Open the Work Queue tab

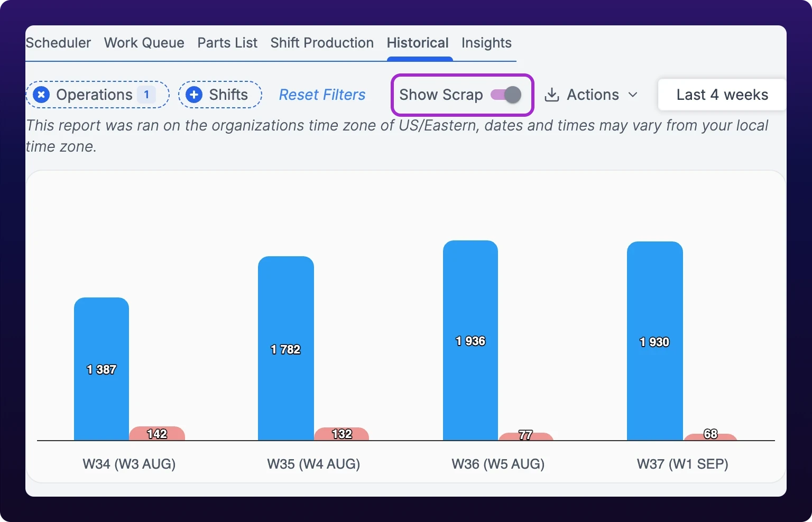click(144, 43)
